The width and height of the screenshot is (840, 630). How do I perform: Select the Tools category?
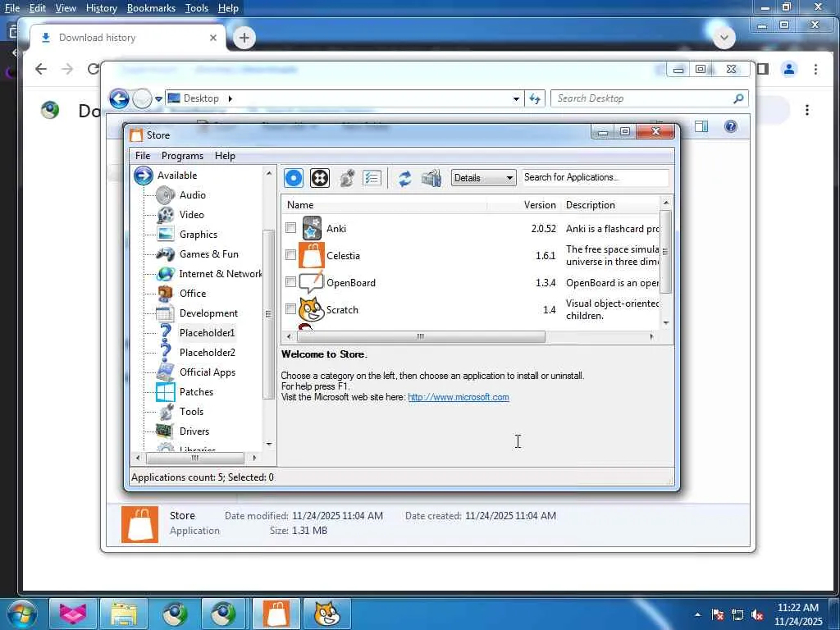(191, 412)
